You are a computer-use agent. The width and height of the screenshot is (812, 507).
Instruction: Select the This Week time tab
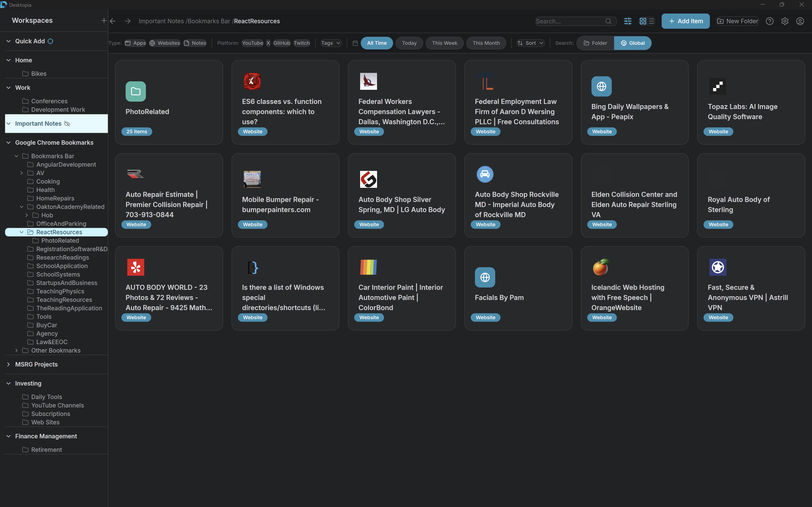click(x=444, y=43)
